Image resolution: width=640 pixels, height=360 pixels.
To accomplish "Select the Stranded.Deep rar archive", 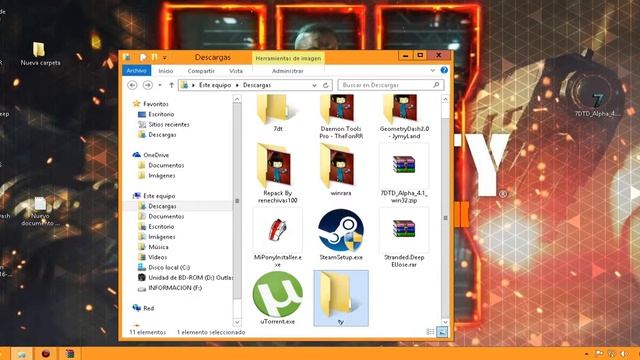I will tap(404, 238).
